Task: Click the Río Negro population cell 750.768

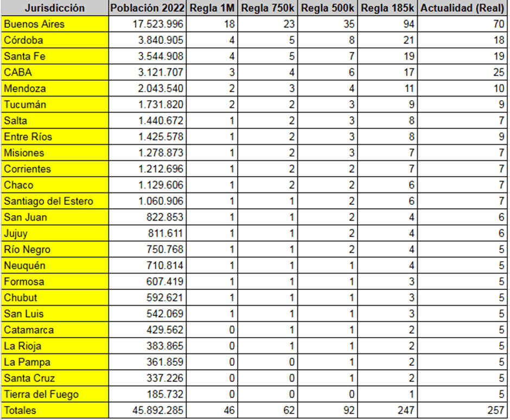Action: pos(147,249)
